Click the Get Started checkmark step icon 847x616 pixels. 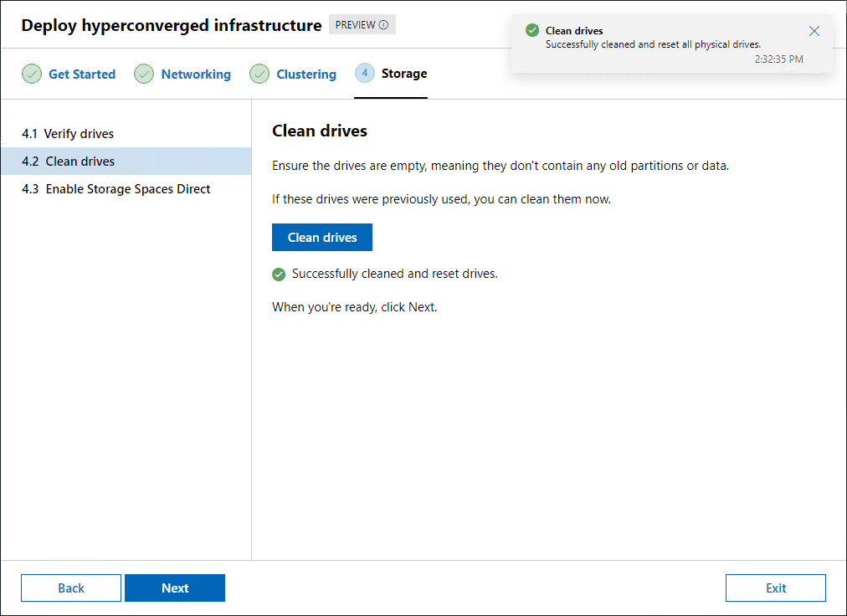pyautogui.click(x=32, y=74)
